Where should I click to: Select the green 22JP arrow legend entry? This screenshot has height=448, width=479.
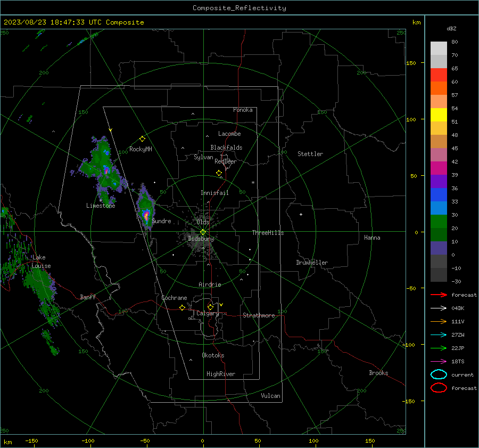pos(439,348)
